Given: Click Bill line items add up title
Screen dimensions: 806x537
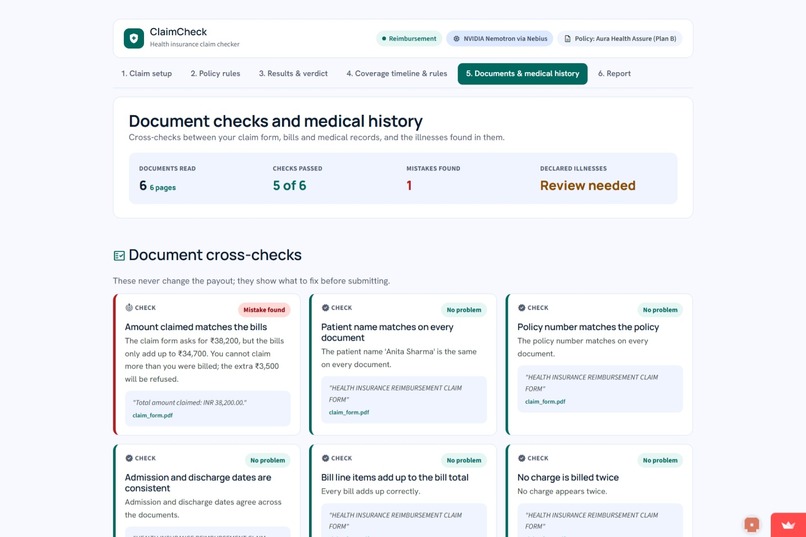Looking at the screenshot, I should [395, 477].
